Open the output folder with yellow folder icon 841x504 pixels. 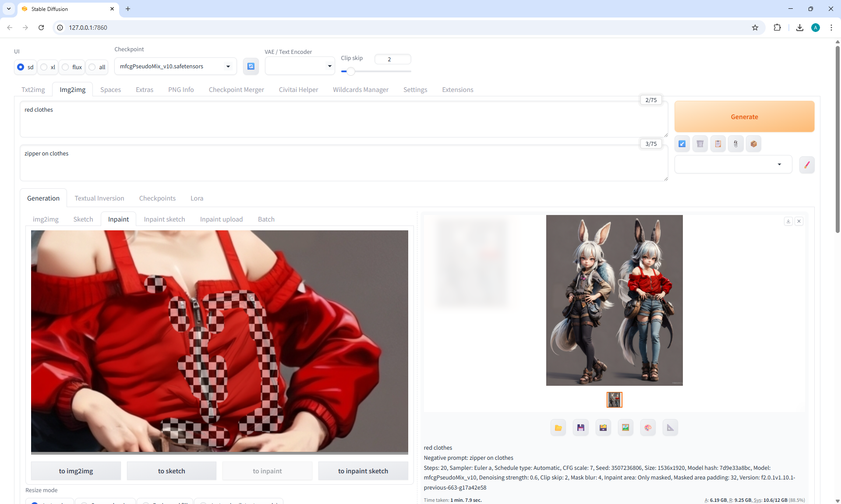coord(558,428)
